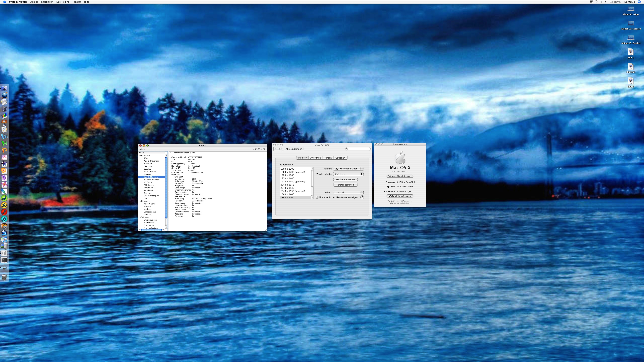
Task: Open the Drehen rotation dropdown
Action: pos(348,193)
